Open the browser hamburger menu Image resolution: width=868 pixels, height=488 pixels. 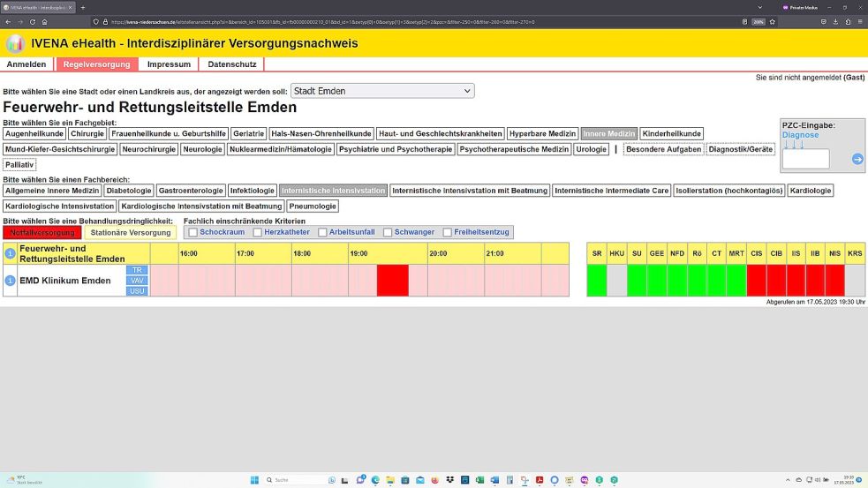[x=860, y=22]
